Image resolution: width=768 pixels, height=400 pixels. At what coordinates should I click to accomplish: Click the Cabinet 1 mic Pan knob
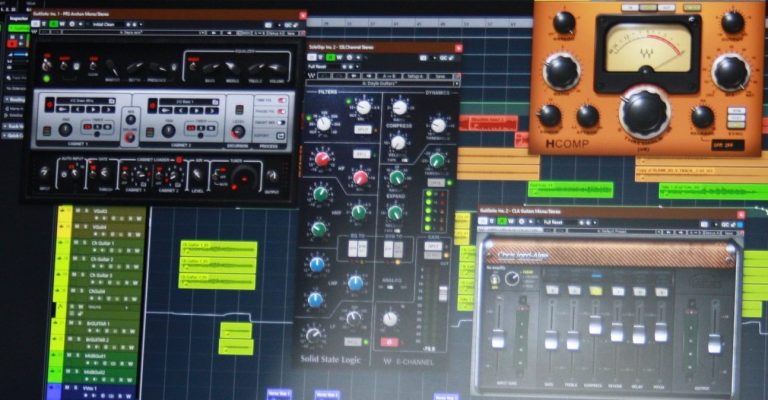point(65,129)
